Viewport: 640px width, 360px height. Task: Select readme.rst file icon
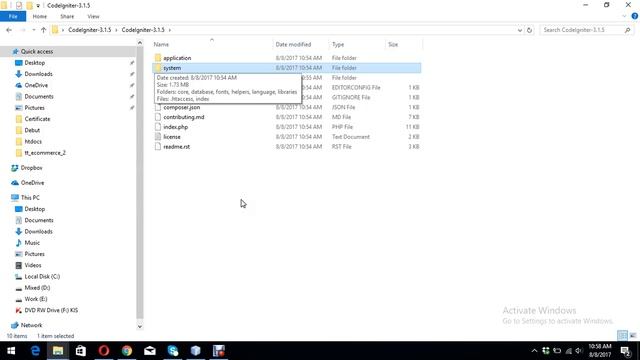click(x=158, y=147)
